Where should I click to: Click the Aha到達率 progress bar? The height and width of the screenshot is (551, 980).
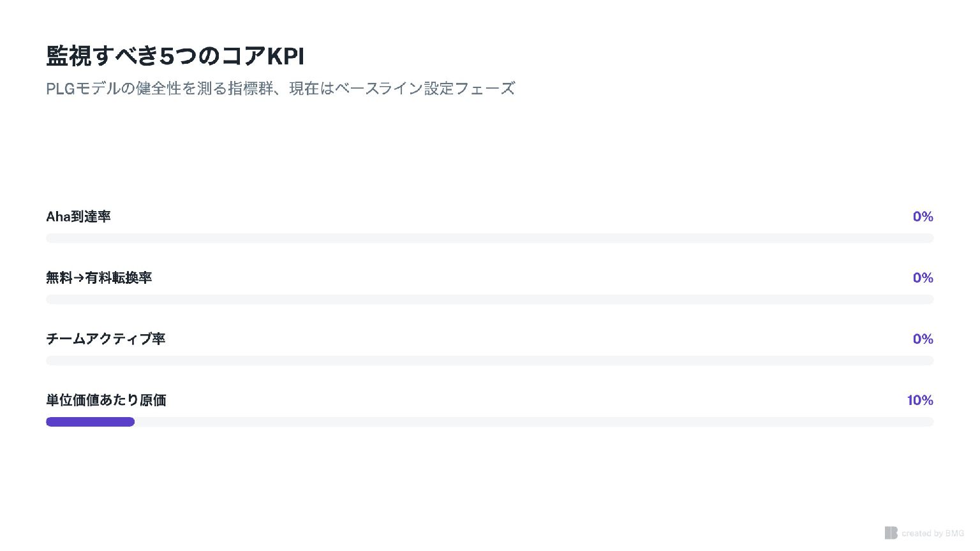(x=490, y=238)
